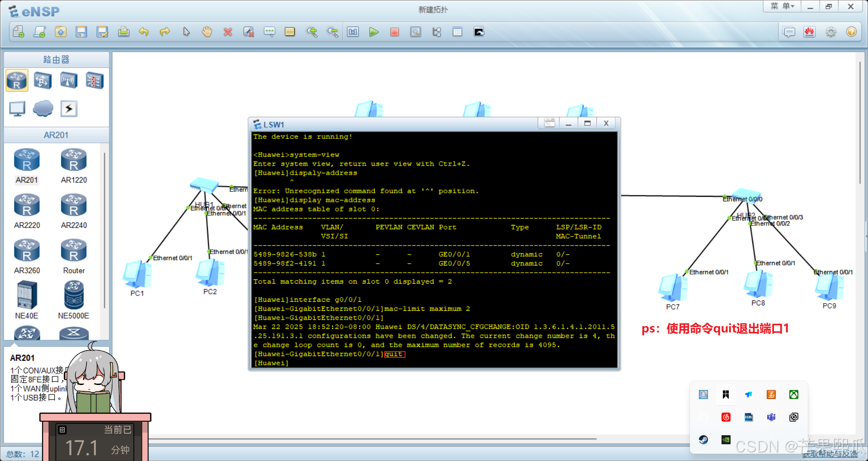The width and height of the screenshot is (868, 461).
Task: Choose the AR201 router model
Action: click(27, 166)
